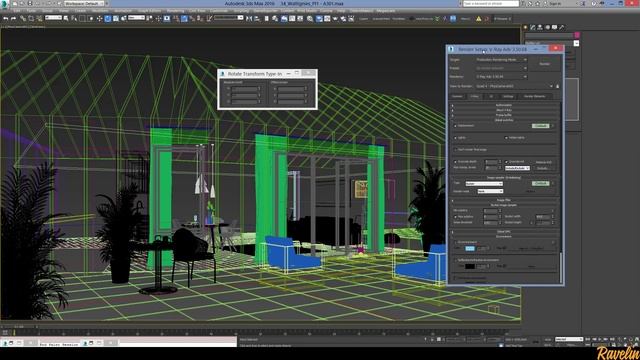Click the yellow warning triangle toolbar icon
The height and width of the screenshot is (360, 640).
pos(478,19)
